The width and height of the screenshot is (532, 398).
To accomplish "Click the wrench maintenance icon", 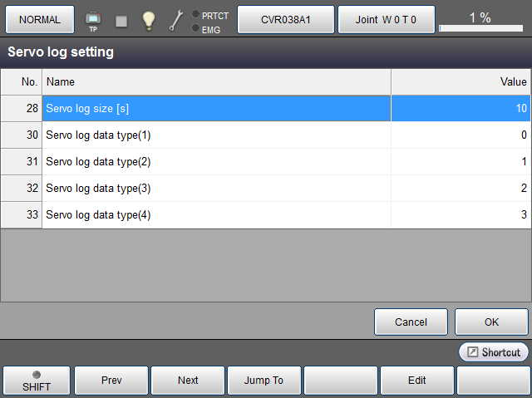I will click(x=175, y=20).
